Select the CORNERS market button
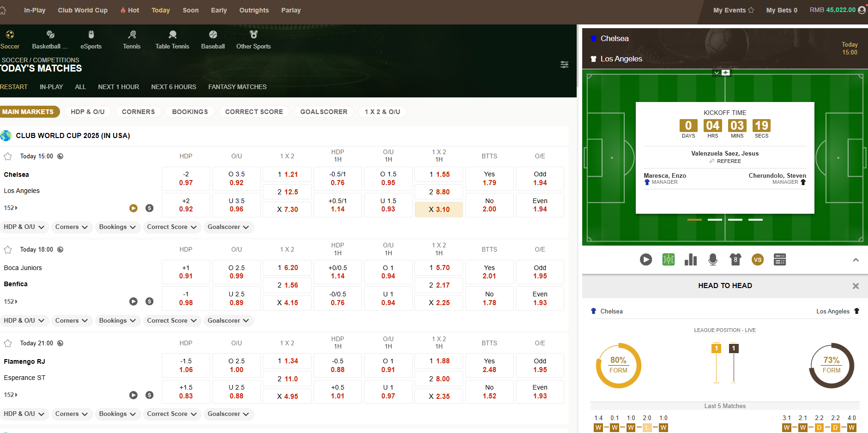Viewport: 868px width, 433px height. pos(139,112)
